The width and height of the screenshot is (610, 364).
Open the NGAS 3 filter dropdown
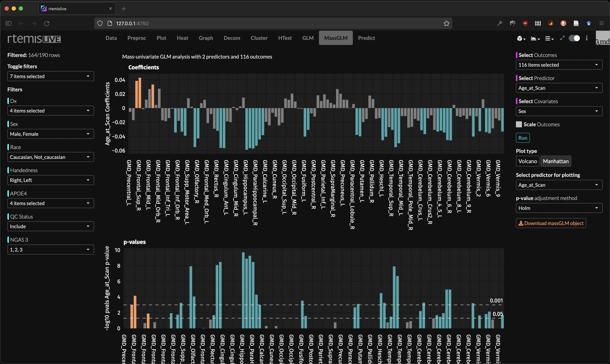click(x=50, y=249)
